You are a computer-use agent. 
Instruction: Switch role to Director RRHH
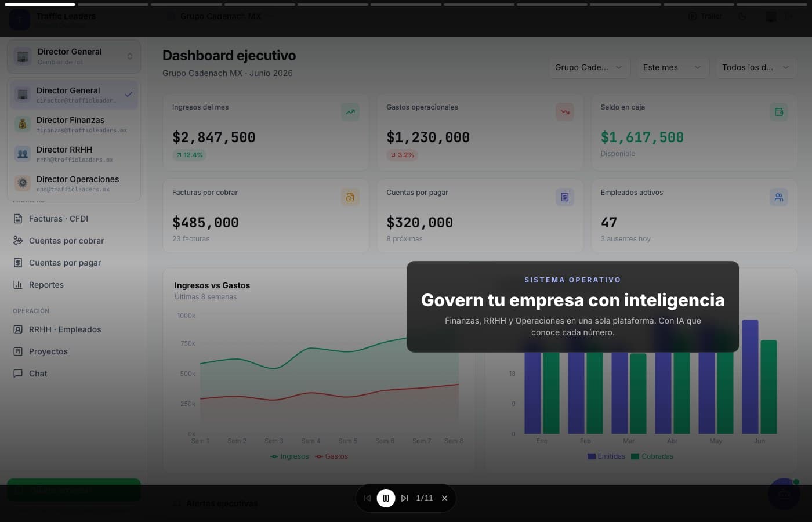pos(74,154)
